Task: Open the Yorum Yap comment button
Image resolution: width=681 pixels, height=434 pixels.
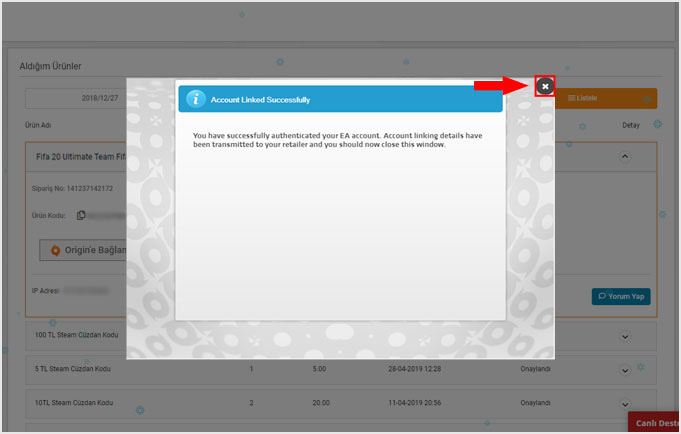Action: [621, 296]
